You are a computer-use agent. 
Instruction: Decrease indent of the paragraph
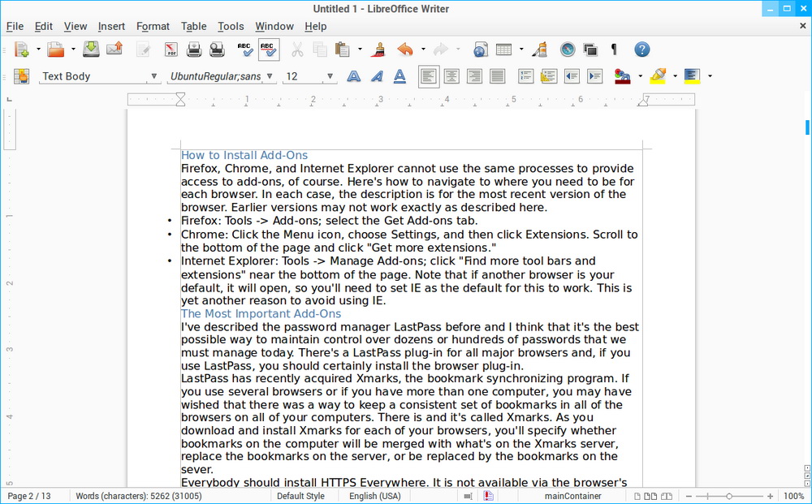coord(572,76)
